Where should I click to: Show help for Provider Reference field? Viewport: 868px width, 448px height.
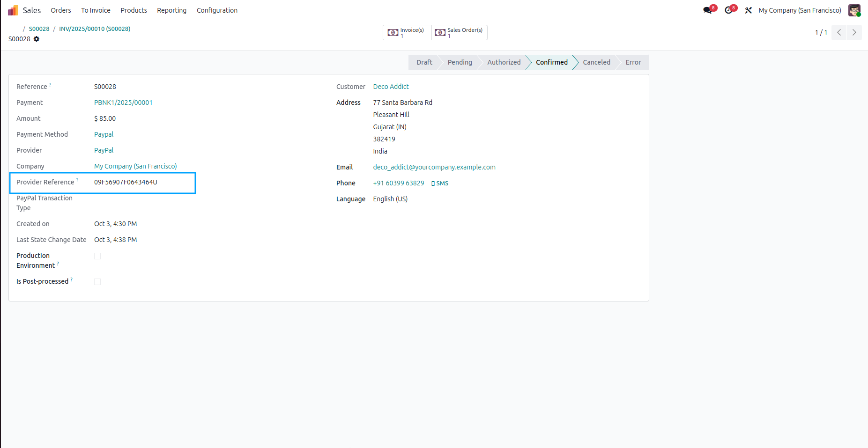point(77,180)
